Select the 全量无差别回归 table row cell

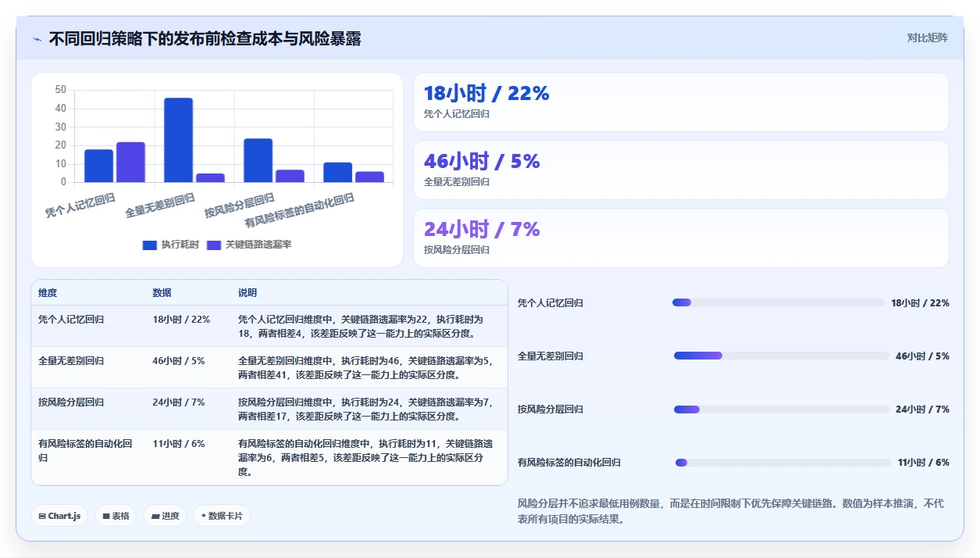pos(88,367)
